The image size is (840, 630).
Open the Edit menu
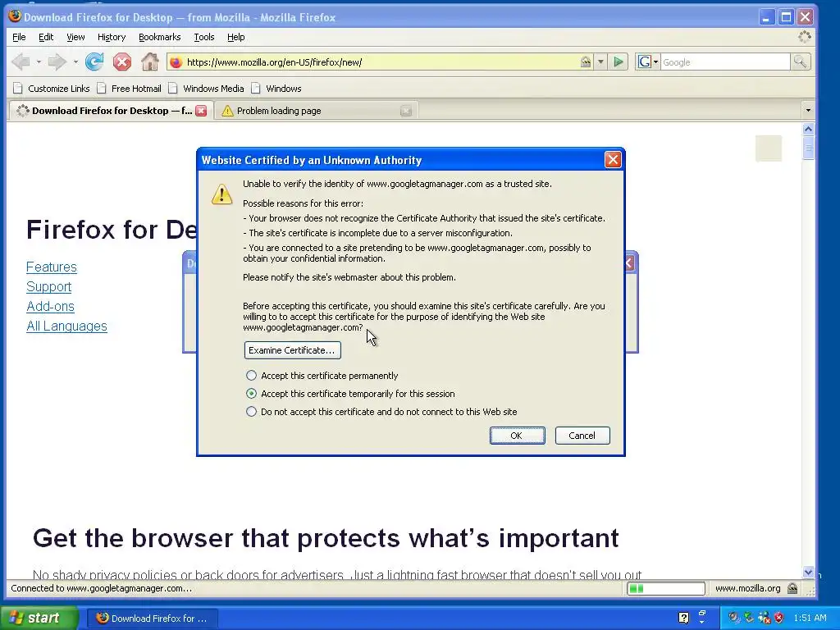coord(46,37)
